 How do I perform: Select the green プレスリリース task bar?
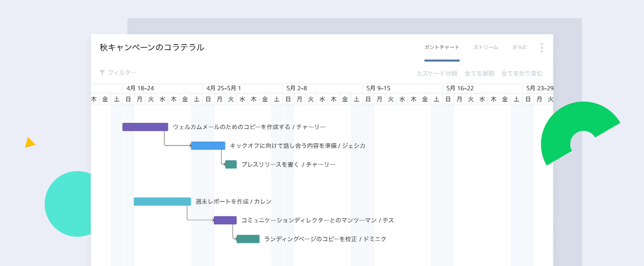(231, 164)
